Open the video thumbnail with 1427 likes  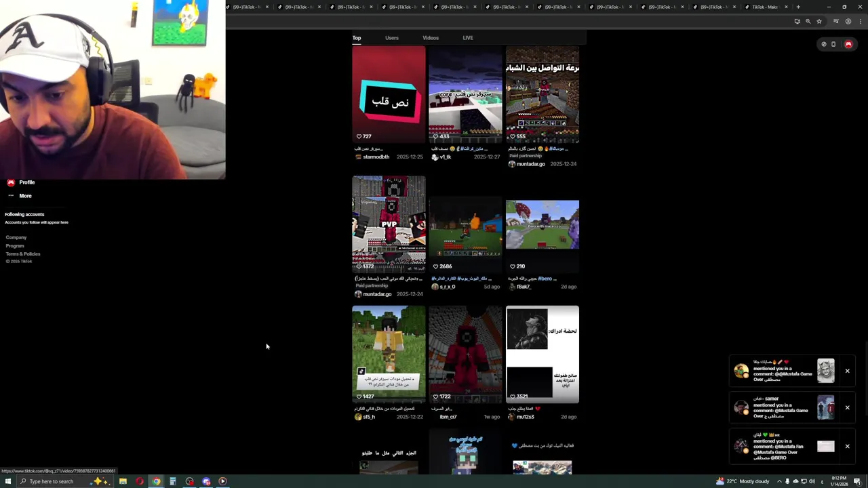pyautogui.click(x=389, y=354)
